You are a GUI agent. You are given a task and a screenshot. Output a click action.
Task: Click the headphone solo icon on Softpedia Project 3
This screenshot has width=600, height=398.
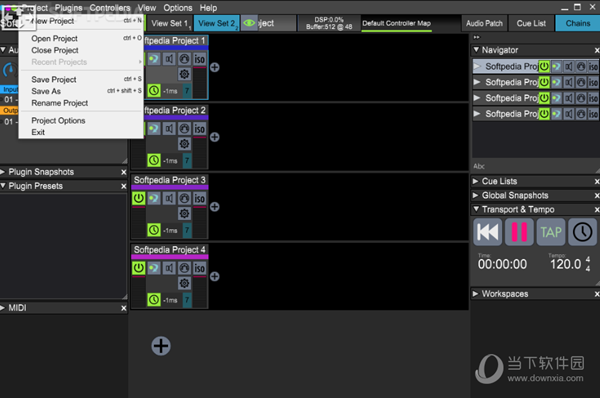pyautogui.click(x=184, y=198)
